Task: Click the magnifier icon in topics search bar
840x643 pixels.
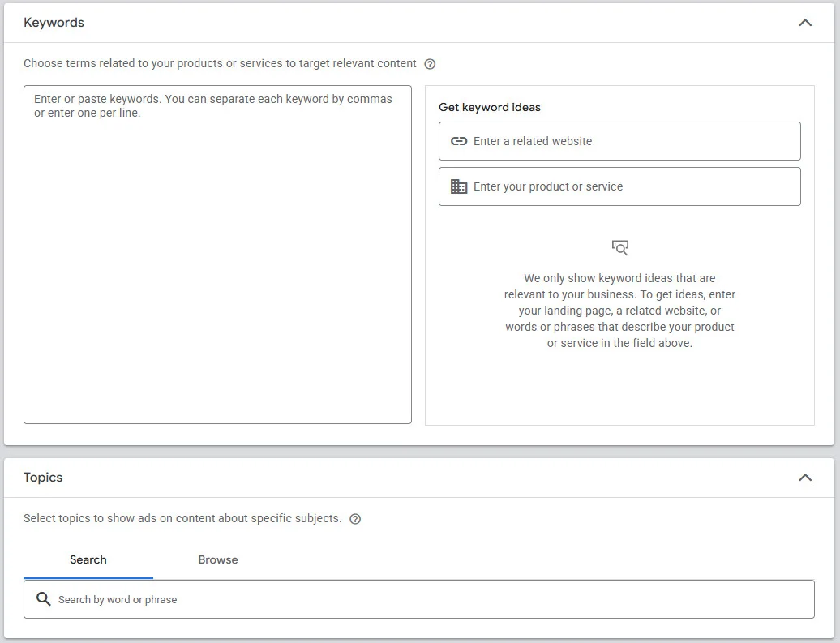Action: [44, 598]
